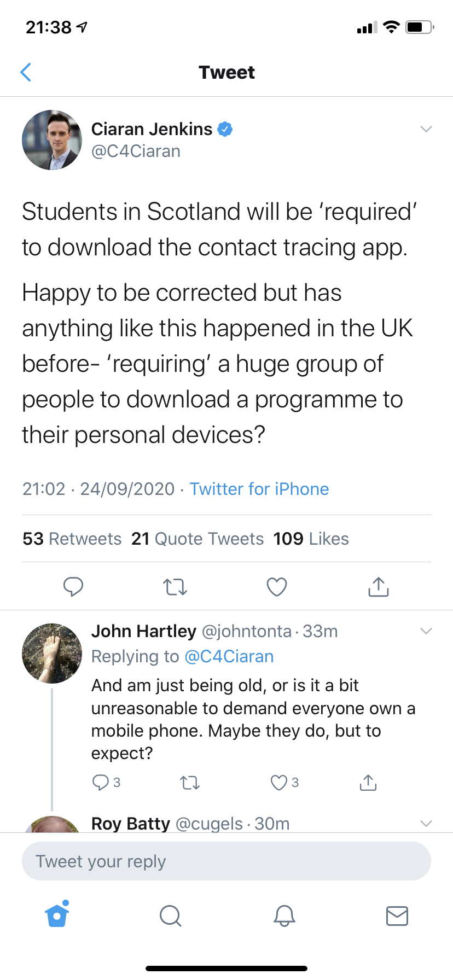Viewport: 453px width, 980px height.
Task: View the 53 Retweets list
Action: coord(72,539)
